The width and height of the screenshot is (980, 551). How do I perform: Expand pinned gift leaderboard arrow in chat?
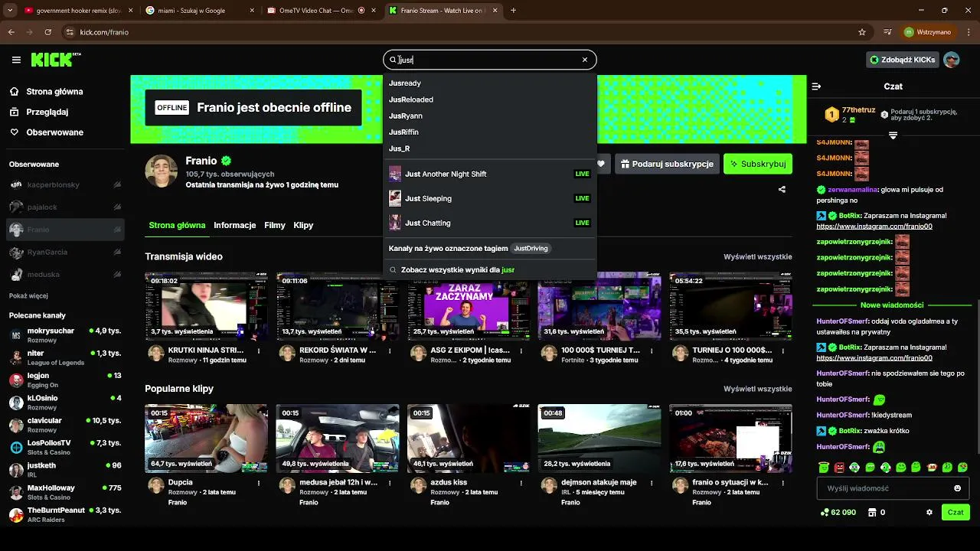(x=893, y=135)
